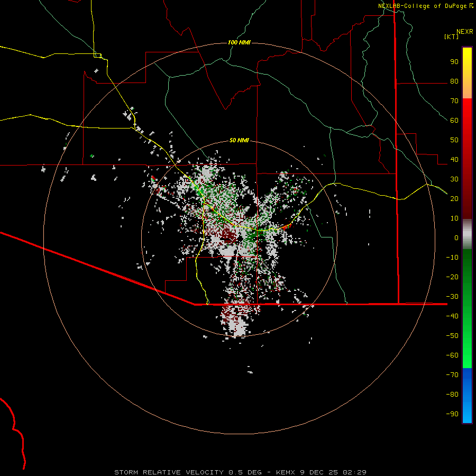
Task: Click the -30 value on velocity scale
Action: click(x=452, y=297)
